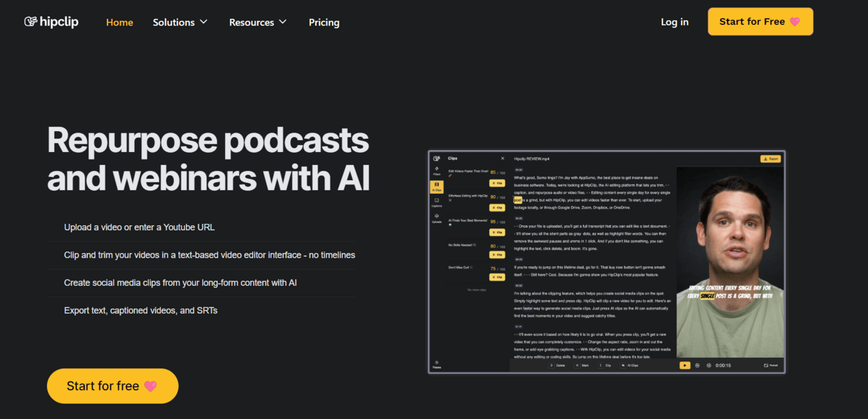Screen dimensions: 868x419
Task: Select the highlighted AI Clips sidebar icon
Action: (437, 187)
